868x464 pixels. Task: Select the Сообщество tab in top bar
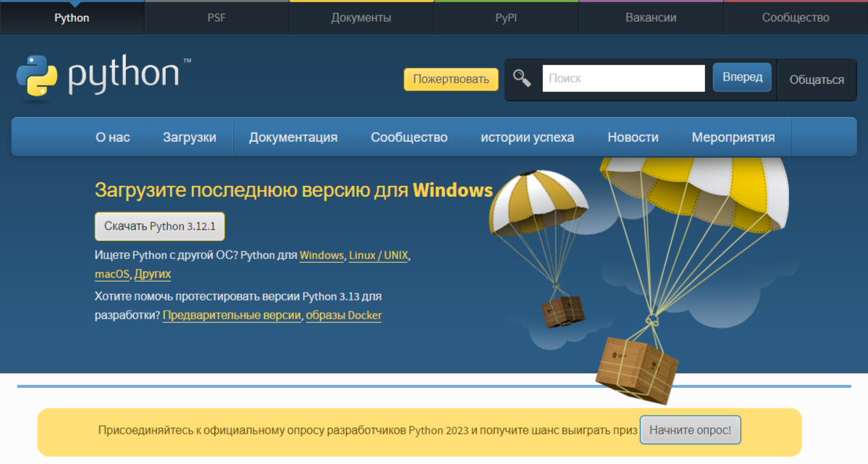pos(795,17)
